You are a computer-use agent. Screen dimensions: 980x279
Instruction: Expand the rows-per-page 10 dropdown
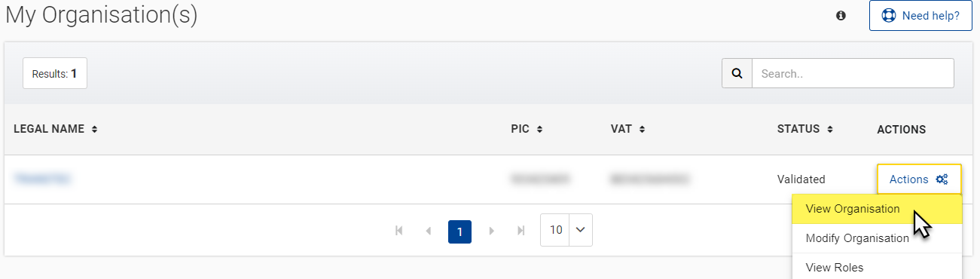click(x=566, y=230)
